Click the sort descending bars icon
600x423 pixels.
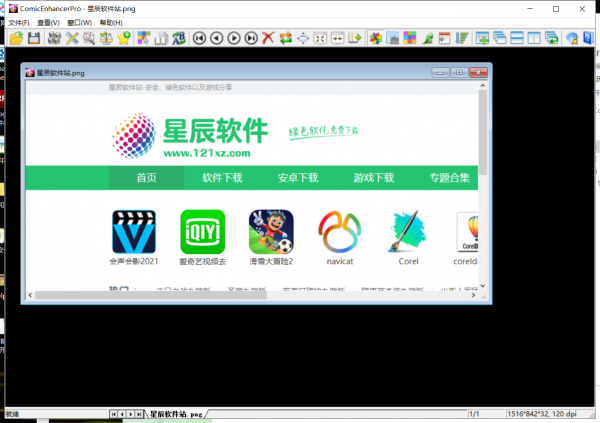462,38
